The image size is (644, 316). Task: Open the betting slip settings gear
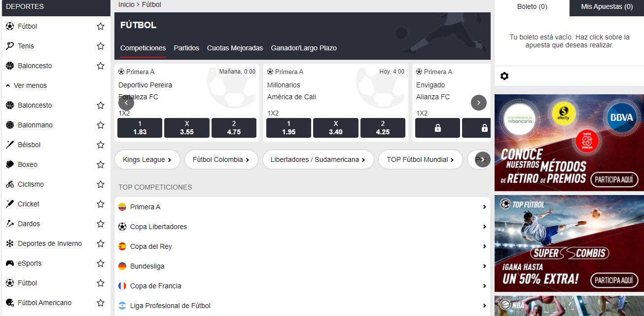tap(504, 76)
